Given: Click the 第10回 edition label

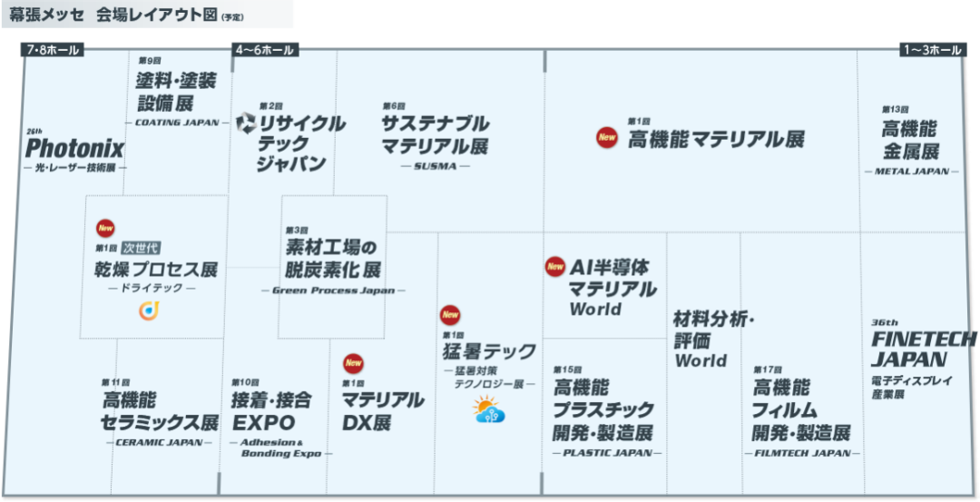Looking at the screenshot, I should [245, 382].
